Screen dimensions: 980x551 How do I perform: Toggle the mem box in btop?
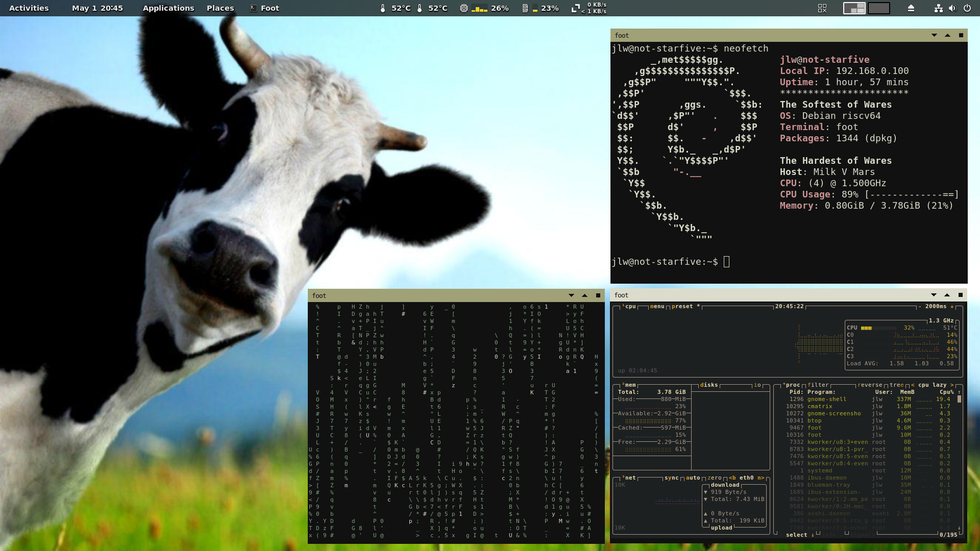click(629, 385)
